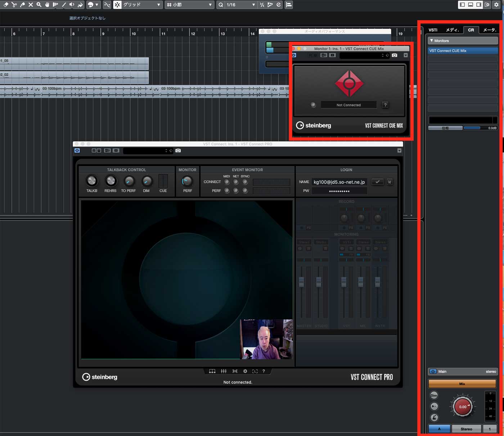Adjust the 0.0dB gain slider
Viewport: 504px width, 436px height.
tap(481, 128)
